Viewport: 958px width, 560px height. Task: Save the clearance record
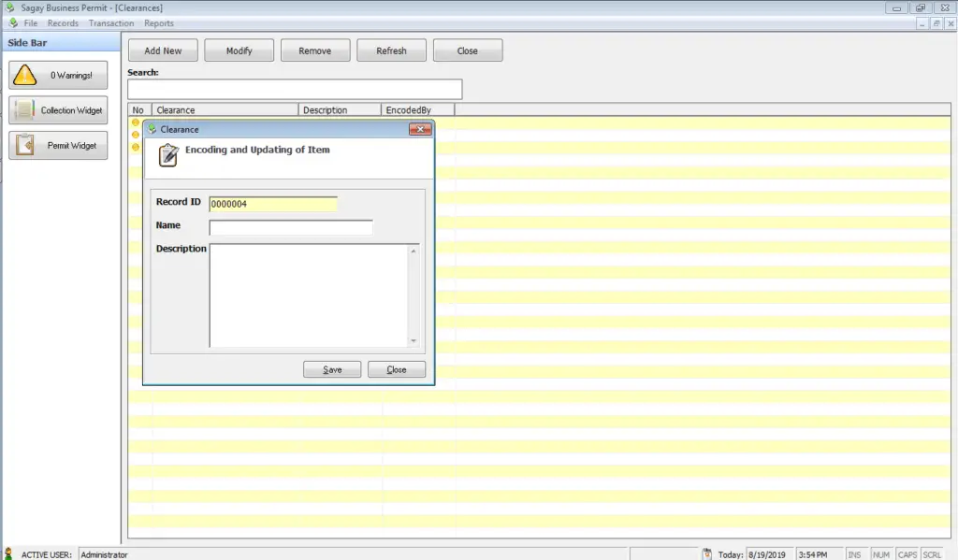(332, 369)
